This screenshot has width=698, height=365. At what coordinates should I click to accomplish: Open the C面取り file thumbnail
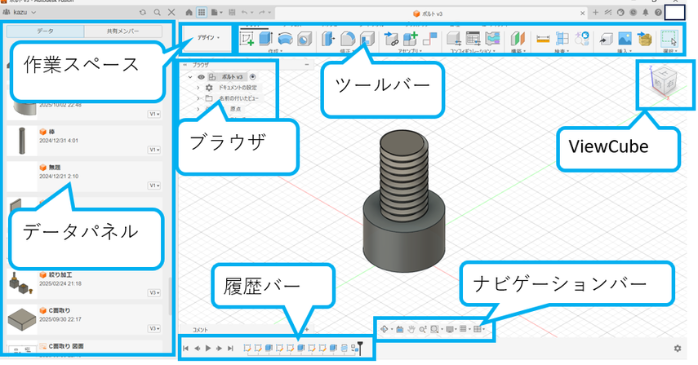tap(22, 319)
